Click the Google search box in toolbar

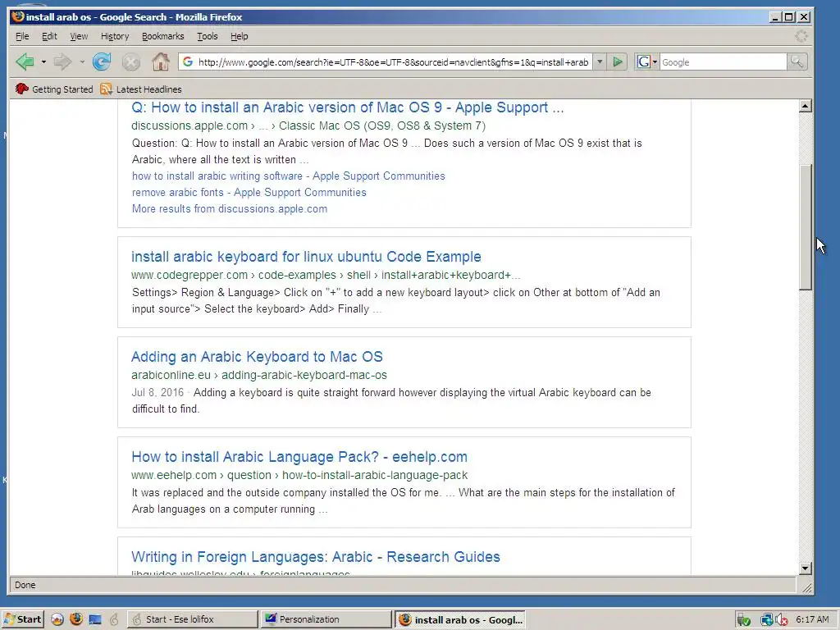tap(723, 62)
